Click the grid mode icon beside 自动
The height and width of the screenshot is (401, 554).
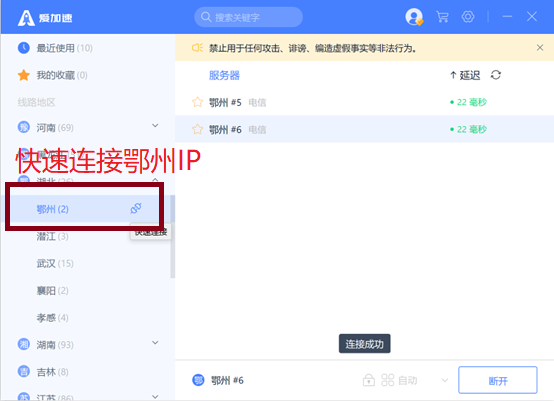click(388, 380)
